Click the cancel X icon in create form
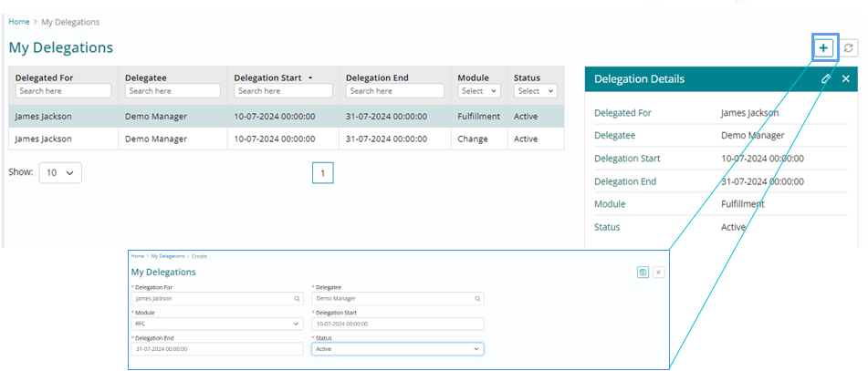Image resolution: width=868 pixels, height=371 pixels. 658,272
